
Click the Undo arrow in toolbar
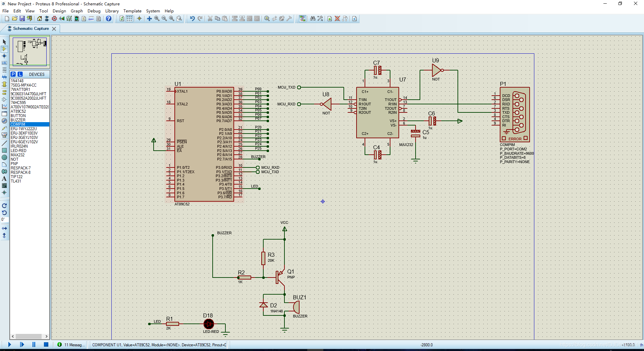(x=192, y=18)
